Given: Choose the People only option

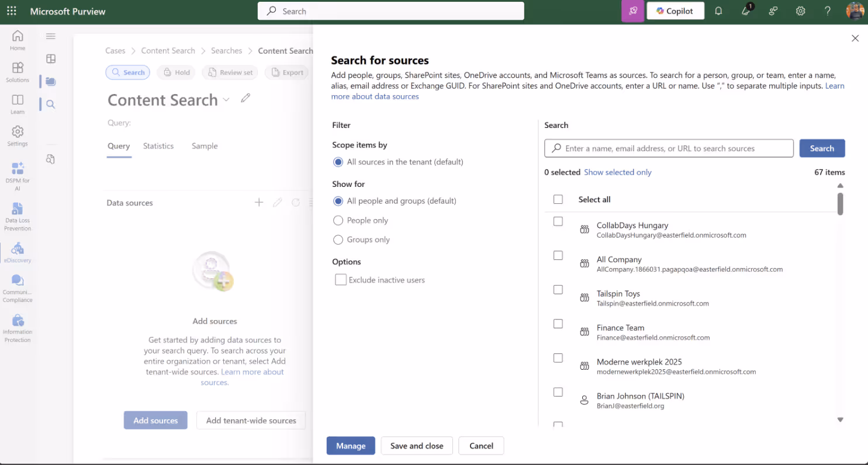Looking at the screenshot, I should point(338,220).
